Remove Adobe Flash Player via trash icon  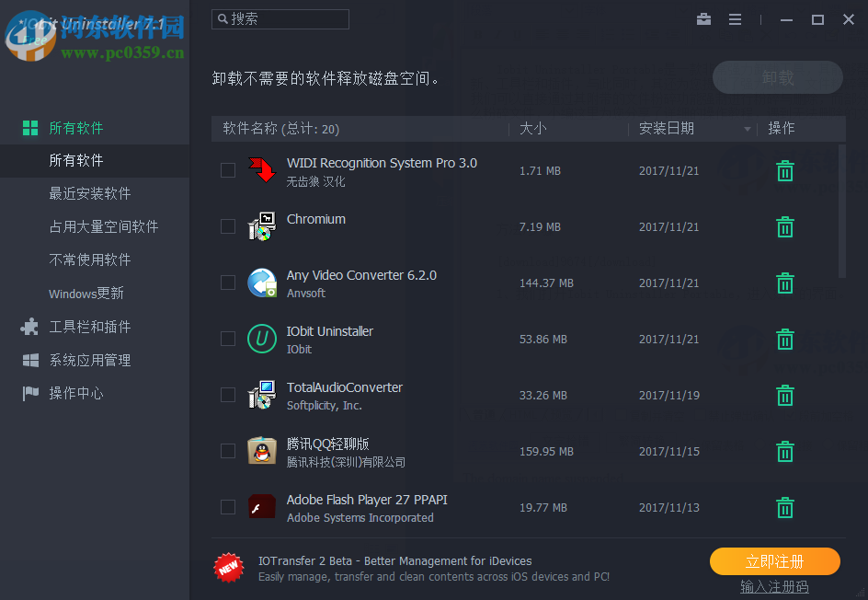pyautogui.click(x=784, y=507)
